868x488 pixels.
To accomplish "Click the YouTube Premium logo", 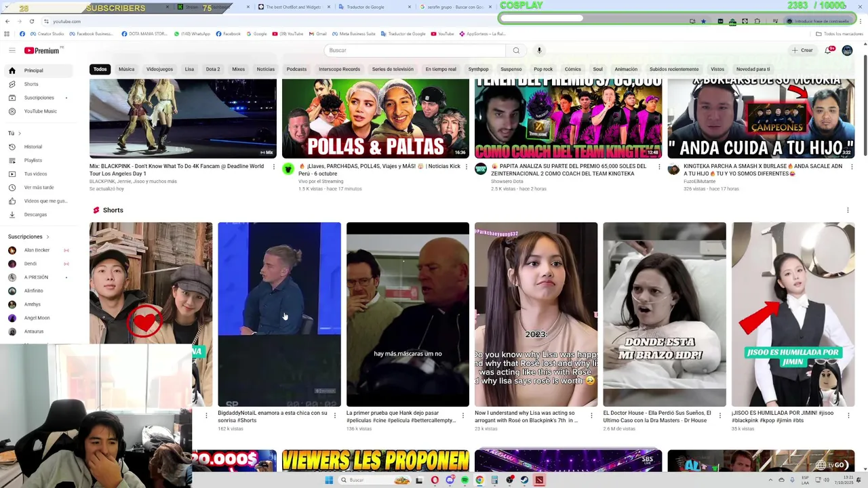I will click(42, 50).
